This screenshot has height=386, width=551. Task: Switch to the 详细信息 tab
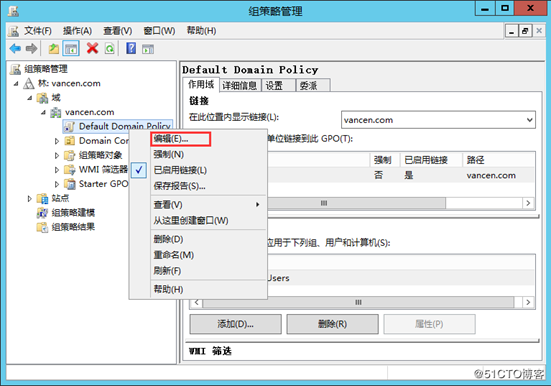(240, 85)
